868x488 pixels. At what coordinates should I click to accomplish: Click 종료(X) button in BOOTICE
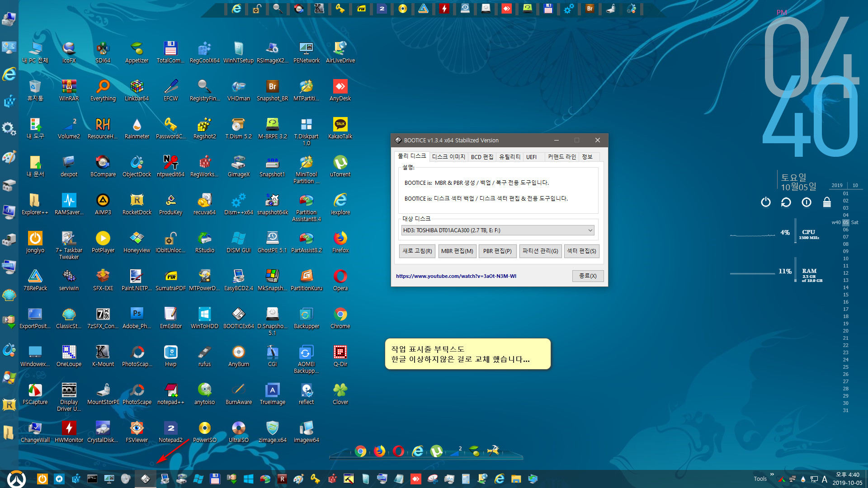tap(588, 276)
